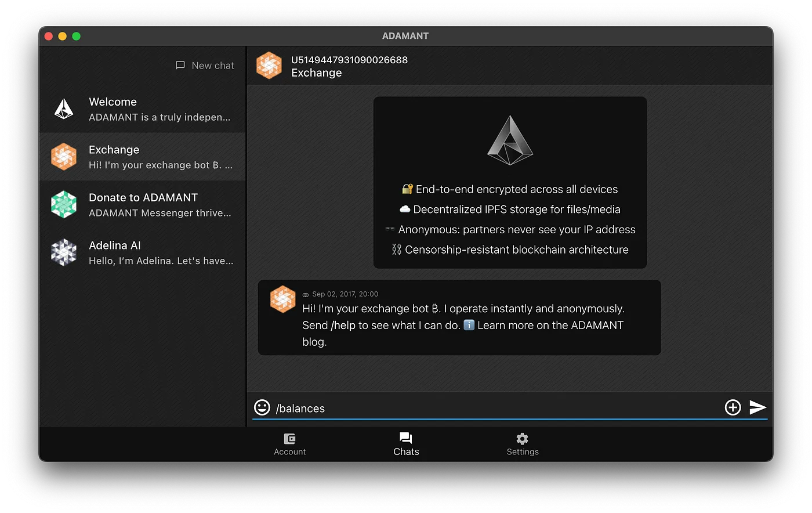
Task: Open the Welcome conversation
Action: pyautogui.click(x=143, y=109)
